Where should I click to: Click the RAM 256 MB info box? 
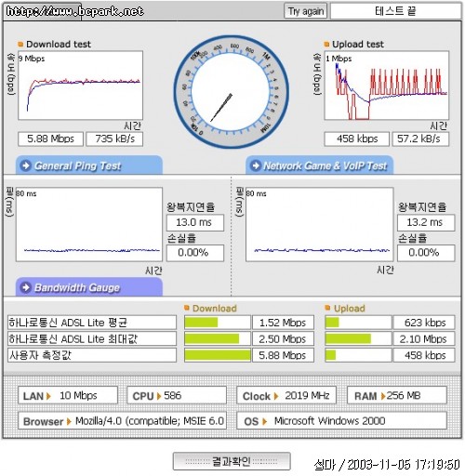point(397,395)
